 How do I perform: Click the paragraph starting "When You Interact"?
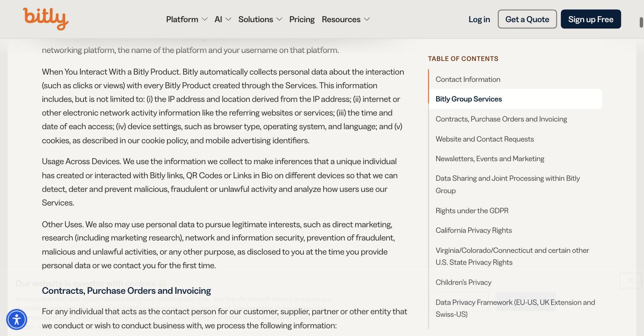[x=223, y=106]
